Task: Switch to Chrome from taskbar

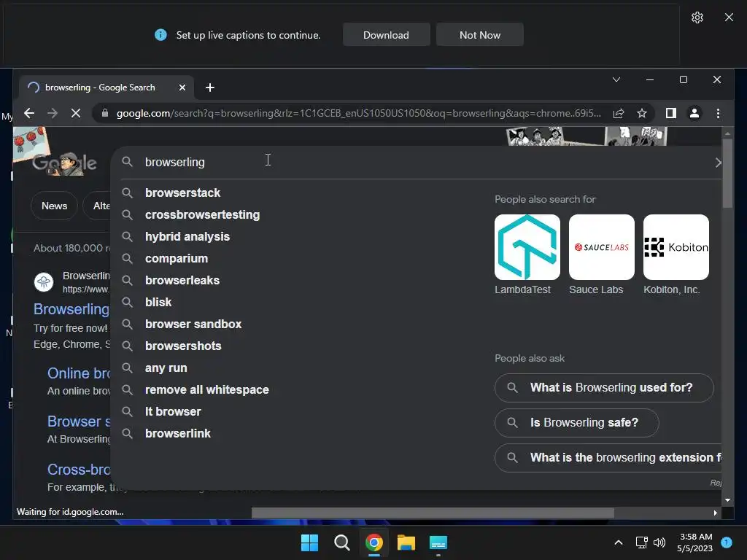Action: (x=374, y=542)
